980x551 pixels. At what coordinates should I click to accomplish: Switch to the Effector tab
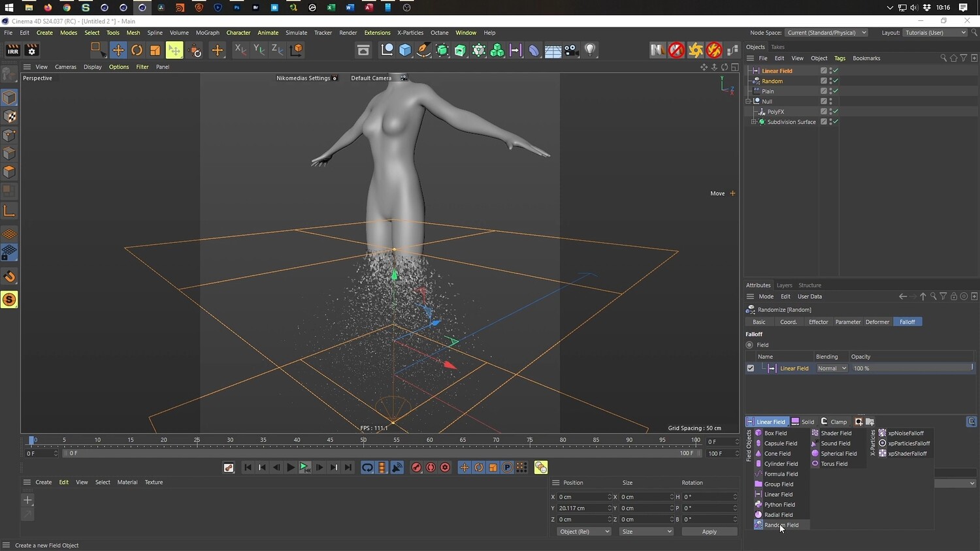[818, 322]
